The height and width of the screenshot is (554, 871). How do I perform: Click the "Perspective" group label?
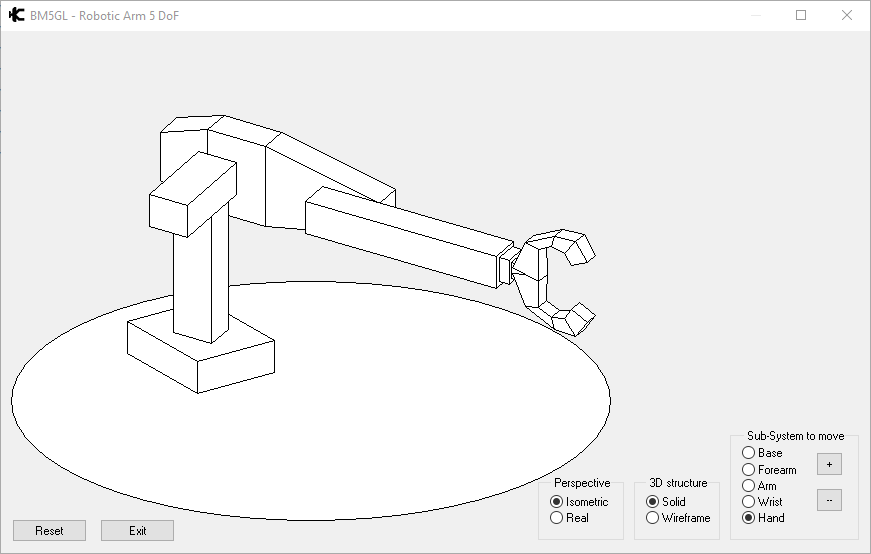(582, 483)
